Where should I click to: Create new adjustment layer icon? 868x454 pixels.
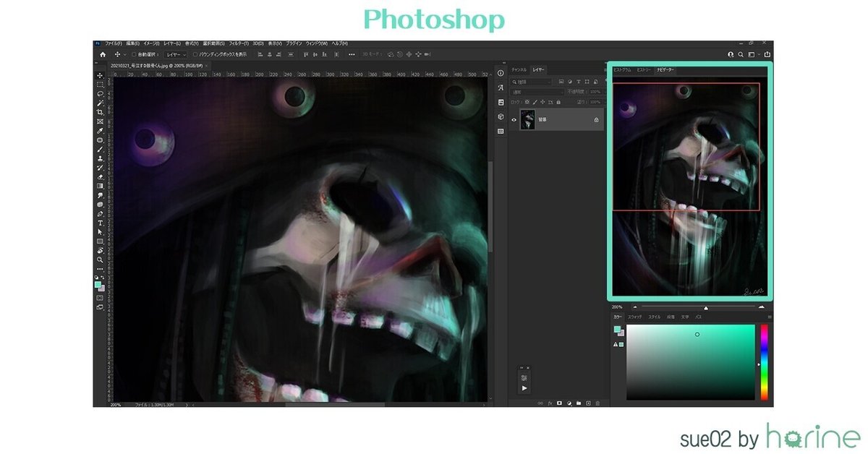(x=569, y=403)
